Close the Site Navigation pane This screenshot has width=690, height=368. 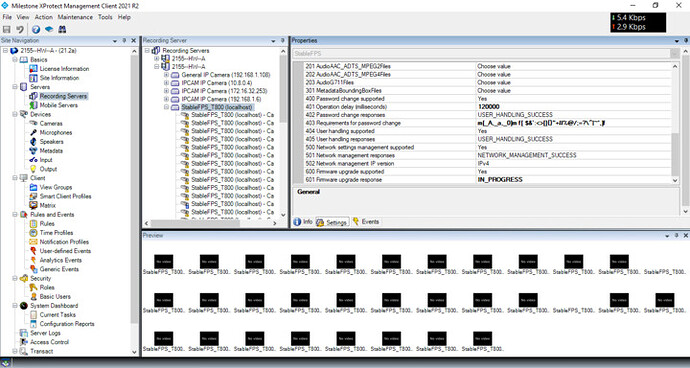(x=134, y=40)
